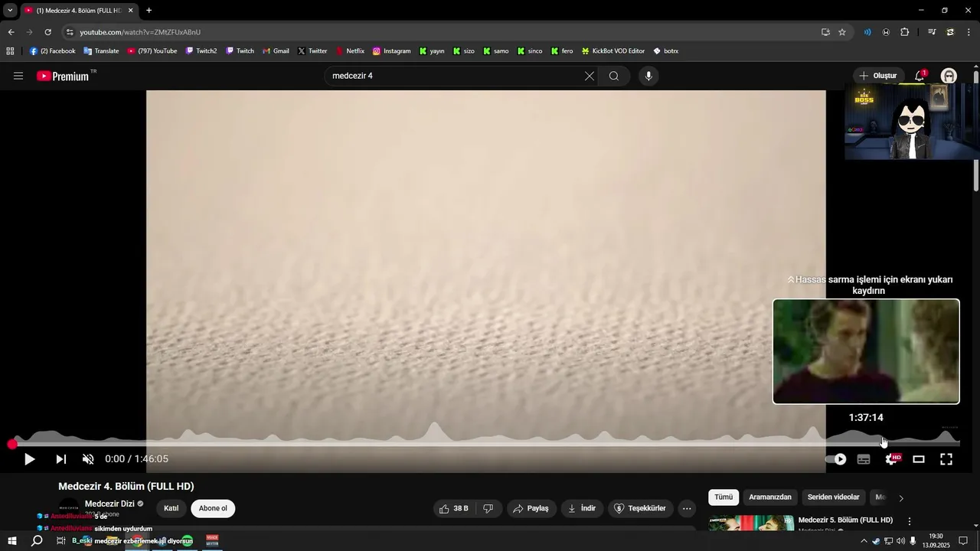
Task: Like the video with 38 B
Action: point(454,508)
